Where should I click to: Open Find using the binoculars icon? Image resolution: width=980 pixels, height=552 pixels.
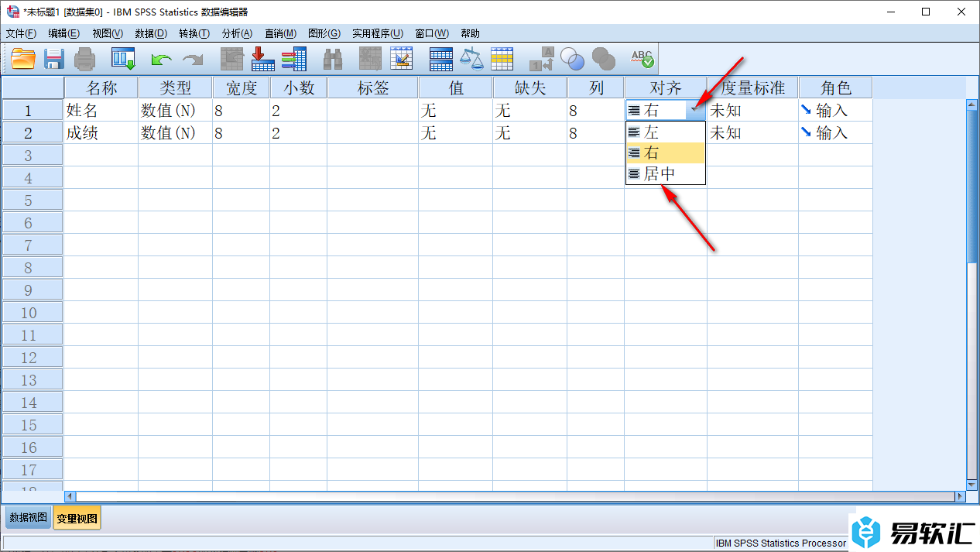click(333, 59)
